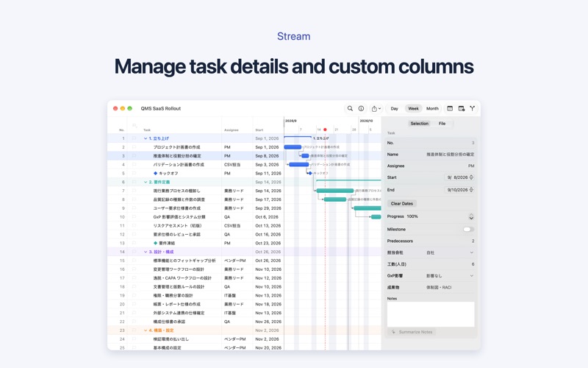The width and height of the screenshot is (588, 368).
Task: Collapse group 4 on row 23
Action: pos(146,330)
